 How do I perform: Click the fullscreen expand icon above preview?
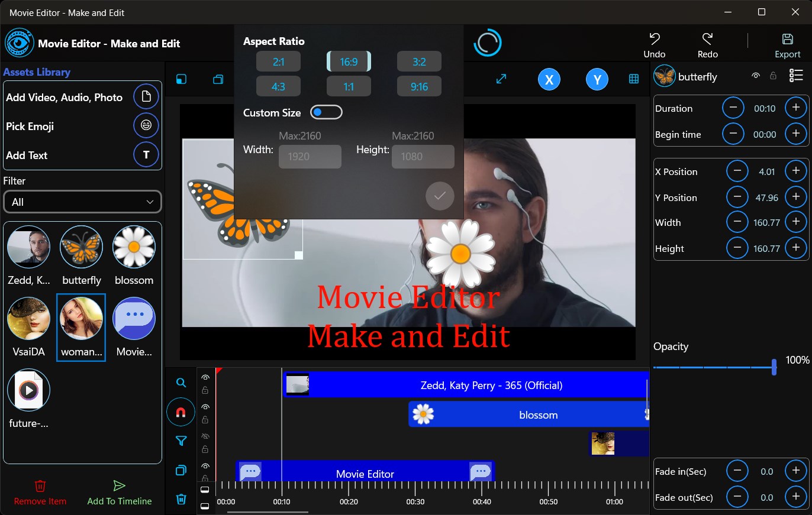[501, 77]
